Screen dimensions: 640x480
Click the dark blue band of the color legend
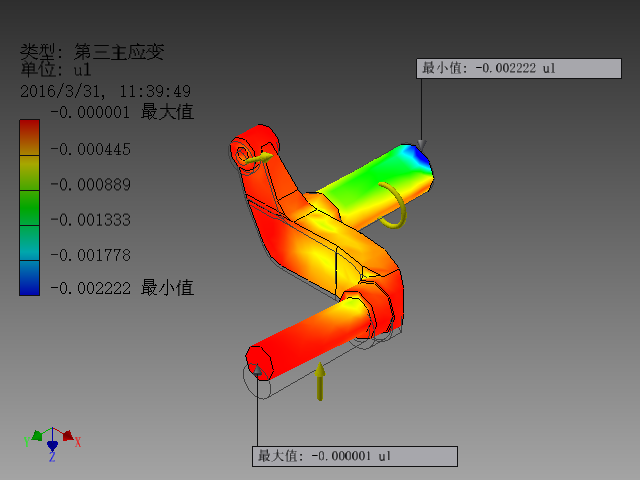click(29, 278)
